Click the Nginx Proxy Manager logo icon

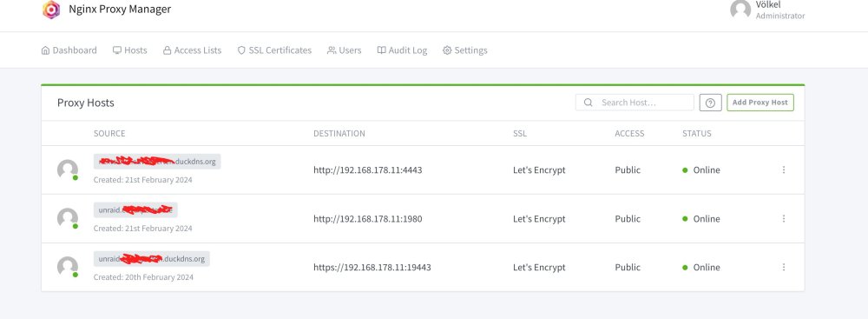pyautogui.click(x=51, y=10)
